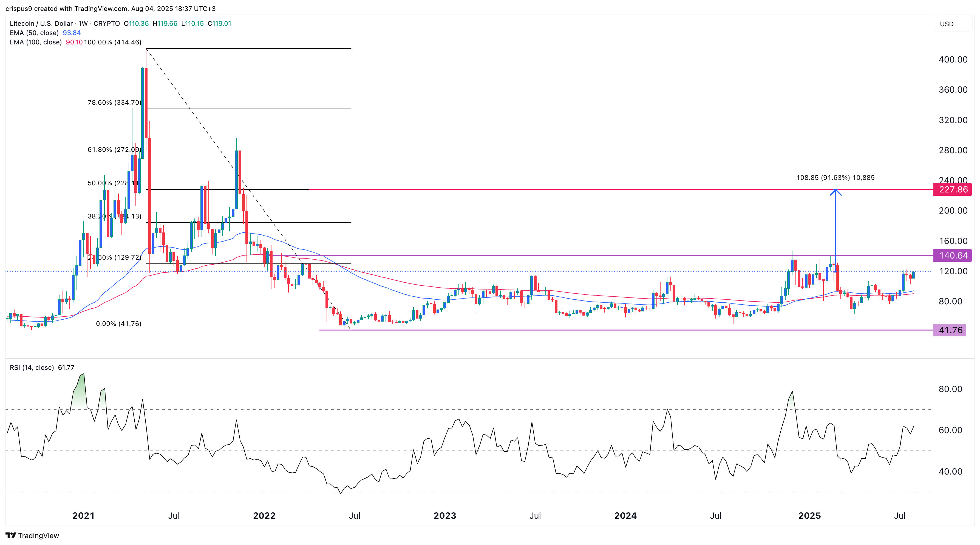Select the EMA (50, close) legend
The height and width of the screenshot is (545, 980).
[34, 33]
